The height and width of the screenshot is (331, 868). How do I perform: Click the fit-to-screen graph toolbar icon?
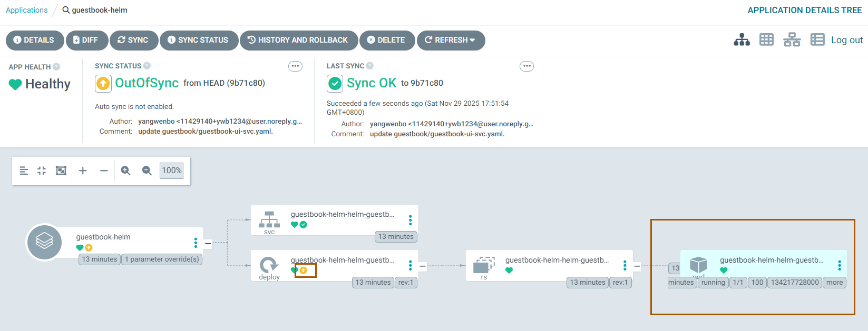(61, 170)
